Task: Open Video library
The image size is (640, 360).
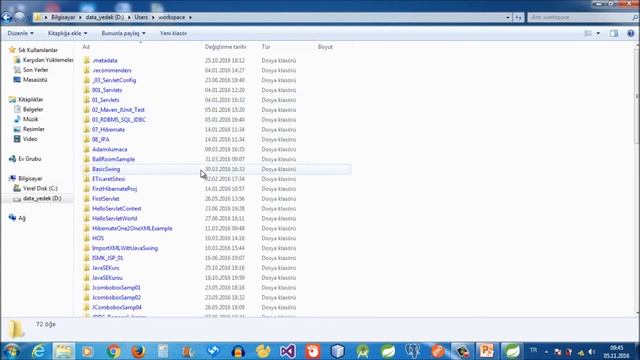Action: coord(30,139)
